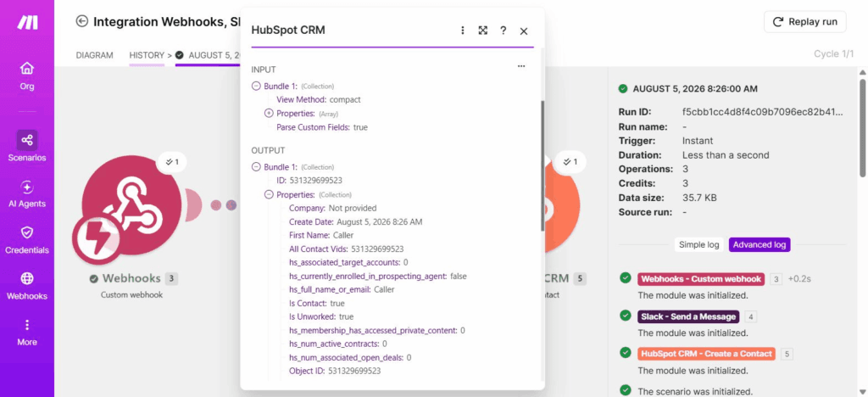Click the All Contact Vids row
Screen dimensions: 868x397
346,249
